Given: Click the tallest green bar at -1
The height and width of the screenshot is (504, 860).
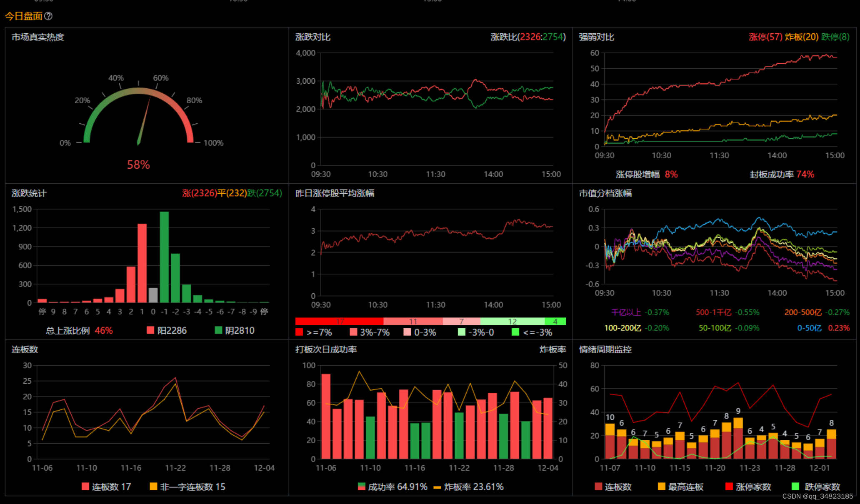Looking at the screenshot, I should point(164,257).
